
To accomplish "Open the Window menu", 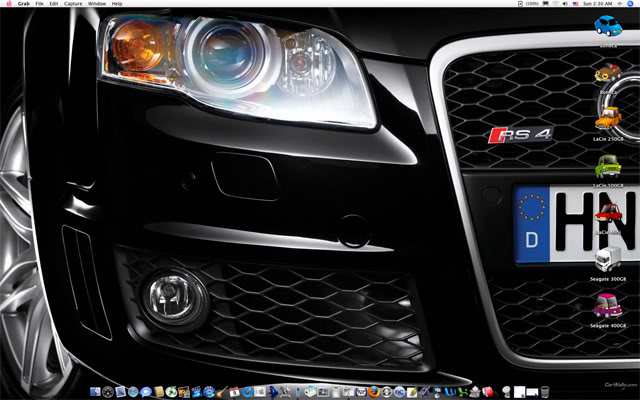I will (x=97, y=4).
